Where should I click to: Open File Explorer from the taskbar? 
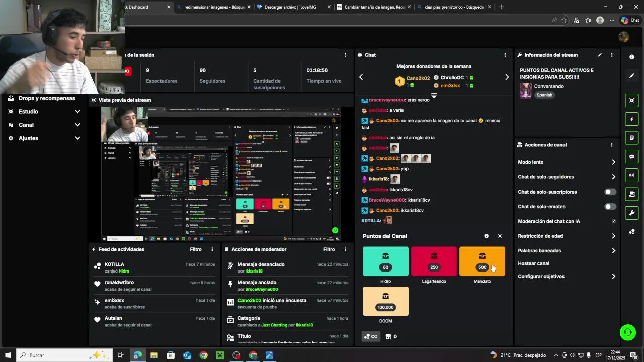[x=154, y=355]
